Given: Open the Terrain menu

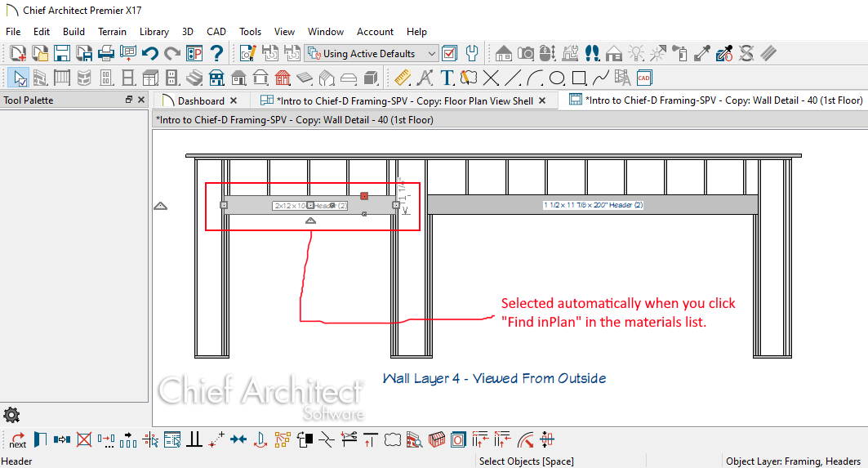Looking at the screenshot, I should point(112,32).
